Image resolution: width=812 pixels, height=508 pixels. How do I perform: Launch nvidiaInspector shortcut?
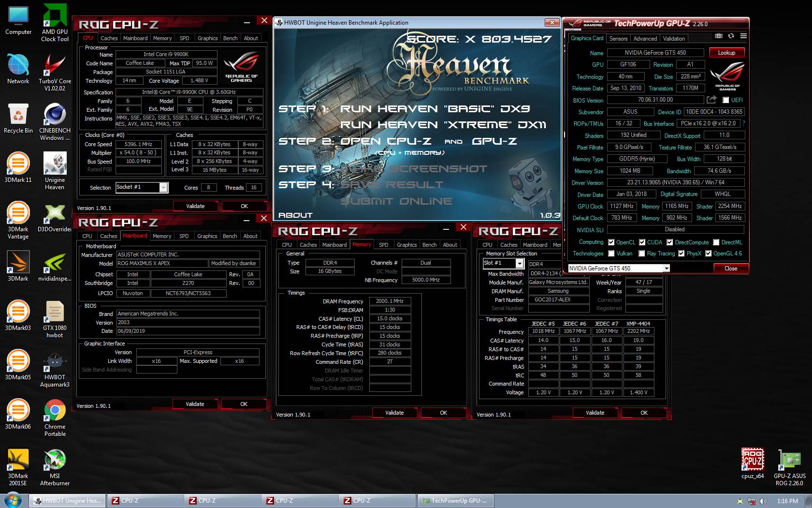(55, 267)
